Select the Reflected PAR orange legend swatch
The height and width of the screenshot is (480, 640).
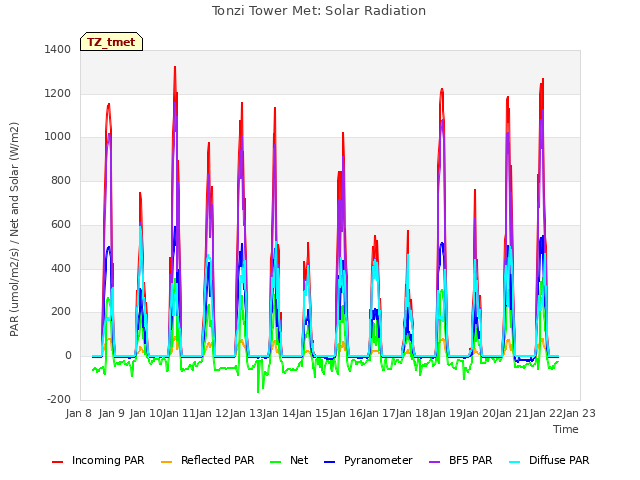click(x=167, y=462)
